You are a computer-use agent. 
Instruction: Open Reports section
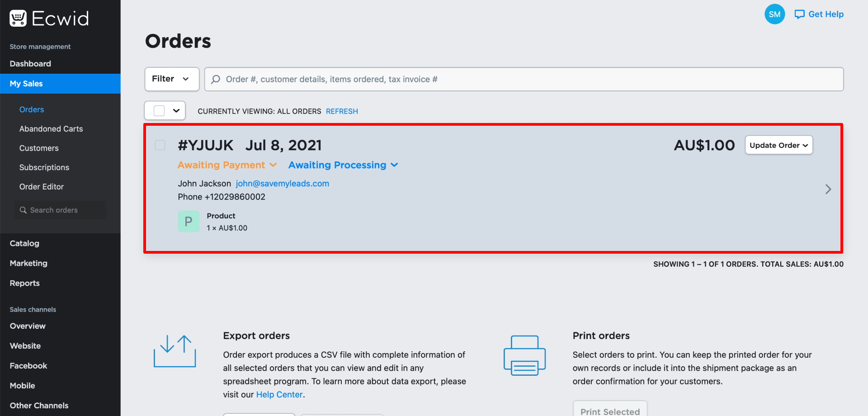click(x=25, y=283)
